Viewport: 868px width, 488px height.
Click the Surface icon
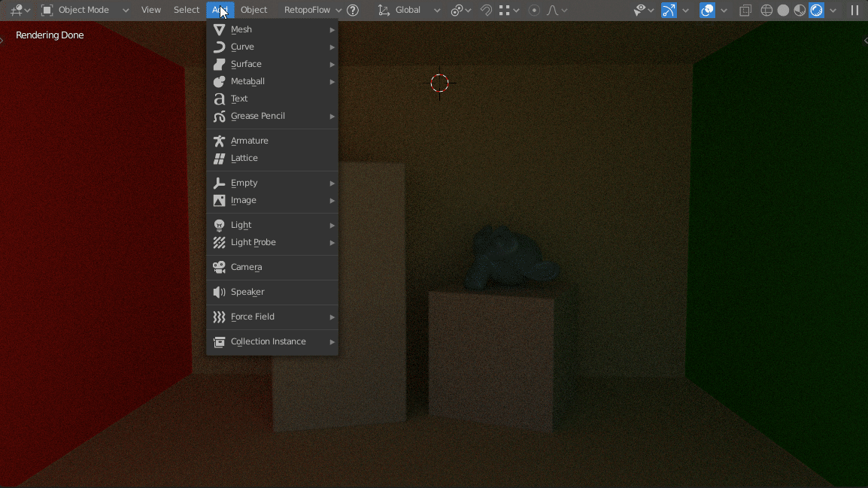coord(219,64)
